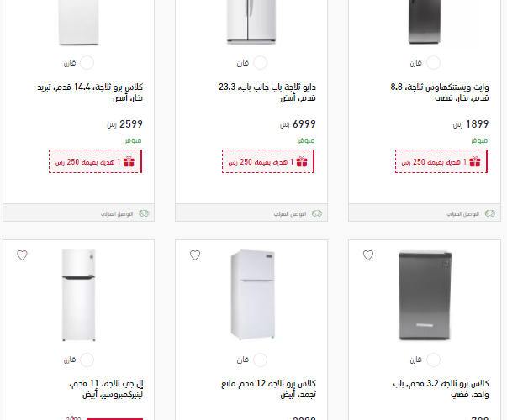Enable compare for Class Pro 3.2 ft silver fridge
The image size is (507, 420).
tap(433, 360)
